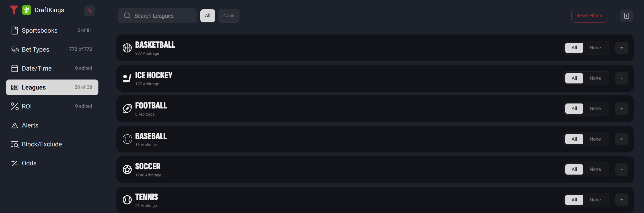Click the Search Leagues input field
Viewport: 644px width, 213px height.
(157, 16)
